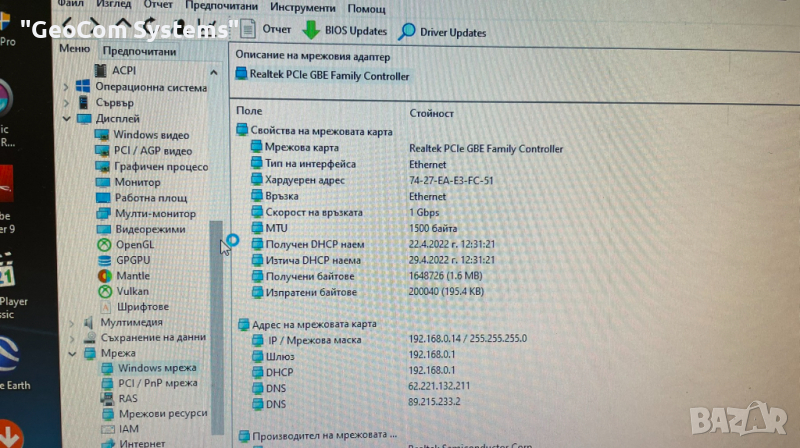The width and height of the screenshot is (800, 448).
Task: Collapse the Дисплей tree branch
Action: pos(67,118)
